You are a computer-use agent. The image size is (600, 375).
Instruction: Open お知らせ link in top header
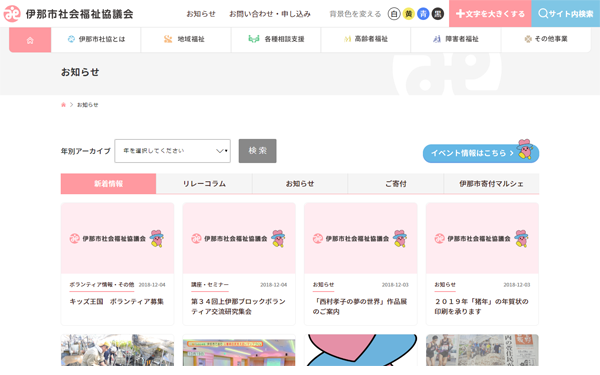pos(201,14)
